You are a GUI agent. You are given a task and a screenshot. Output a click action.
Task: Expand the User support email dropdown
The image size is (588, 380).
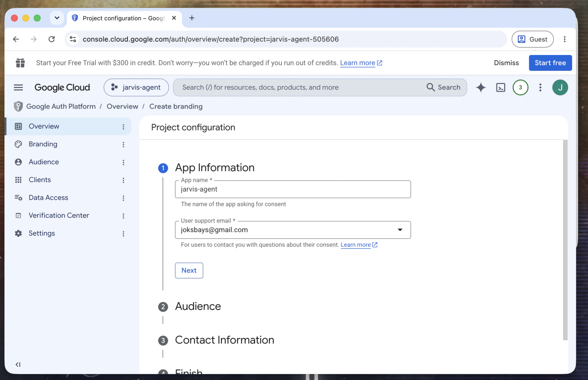(400, 230)
